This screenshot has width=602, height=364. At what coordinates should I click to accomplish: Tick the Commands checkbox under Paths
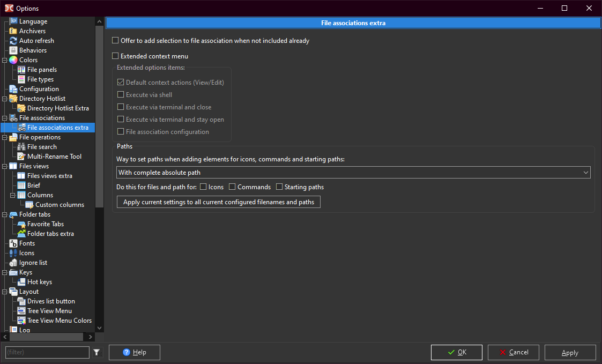232,187
